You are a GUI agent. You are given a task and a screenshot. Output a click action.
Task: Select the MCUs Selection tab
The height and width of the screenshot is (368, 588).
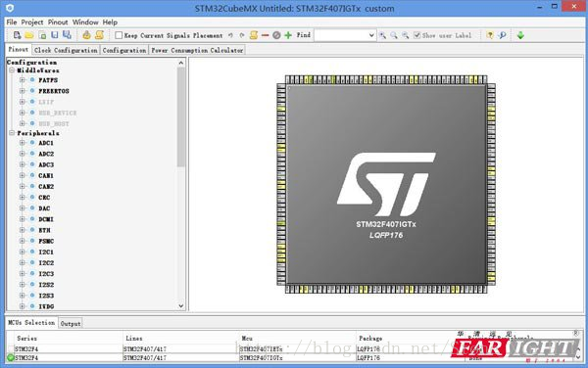[31, 322]
